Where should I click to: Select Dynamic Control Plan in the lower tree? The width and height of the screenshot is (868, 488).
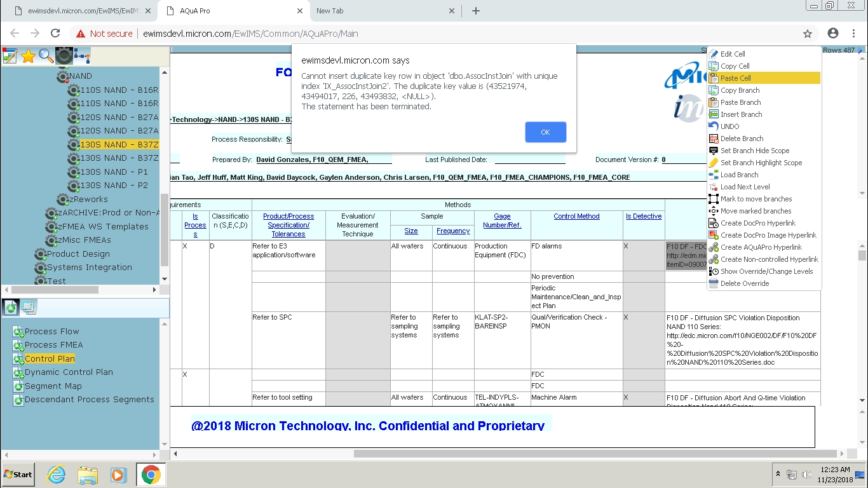[x=69, y=372]
